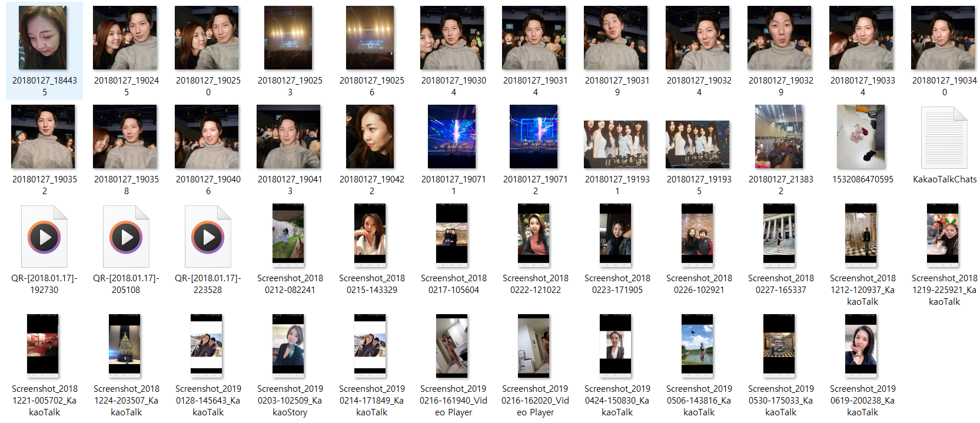980x423 pixels.
Task: Select Screenshot_20190203-102509_KakaoStory
Action: 288,346
